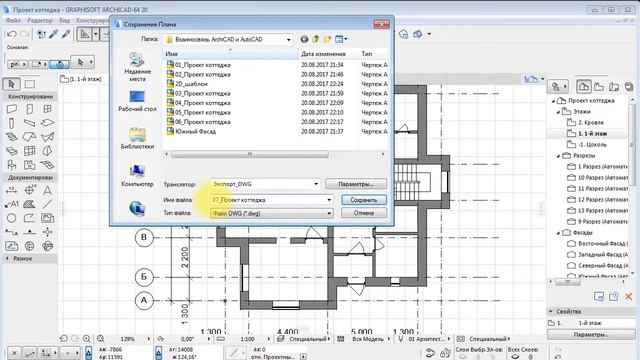Screen dimensions: 640x360
Task: Open the Папка folder dropdown
Action: (x=289, y=40)
